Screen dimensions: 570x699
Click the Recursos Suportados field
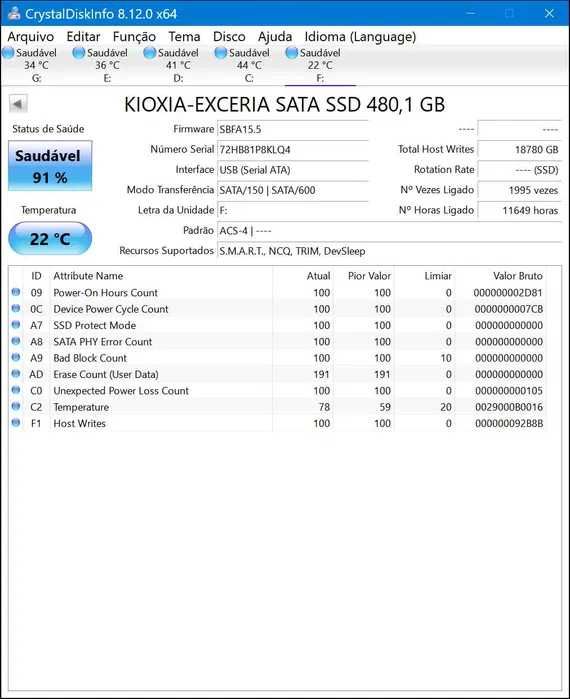[x=389, y=251]
